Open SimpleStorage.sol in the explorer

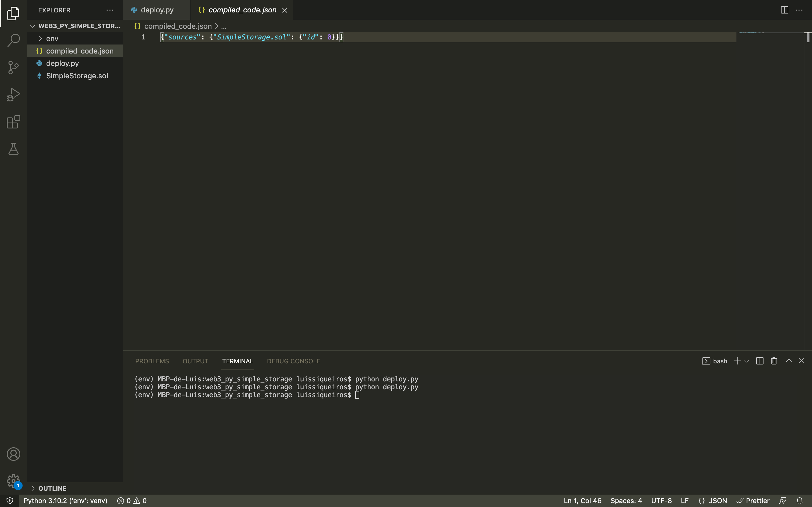(x=77, y=76)
